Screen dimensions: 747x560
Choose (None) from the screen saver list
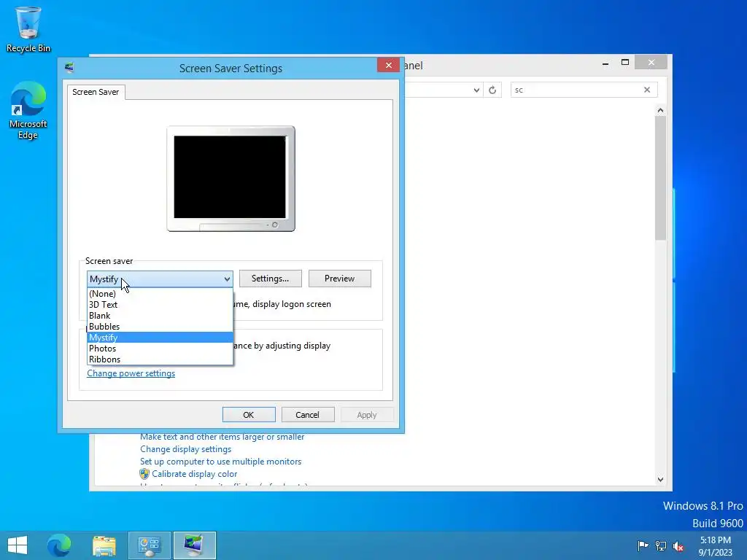click(x=160, y=294)
